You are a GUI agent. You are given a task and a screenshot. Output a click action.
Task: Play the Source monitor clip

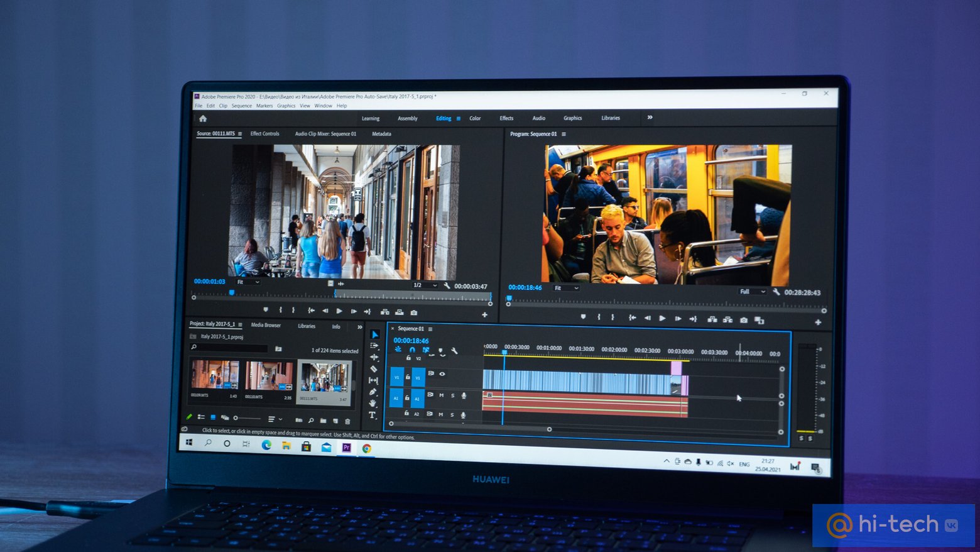coord(339,311)
